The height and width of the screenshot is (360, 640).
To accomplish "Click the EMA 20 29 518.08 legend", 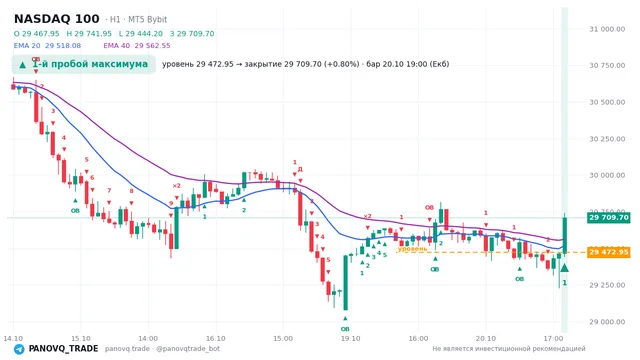I will (x=47, y=46).
